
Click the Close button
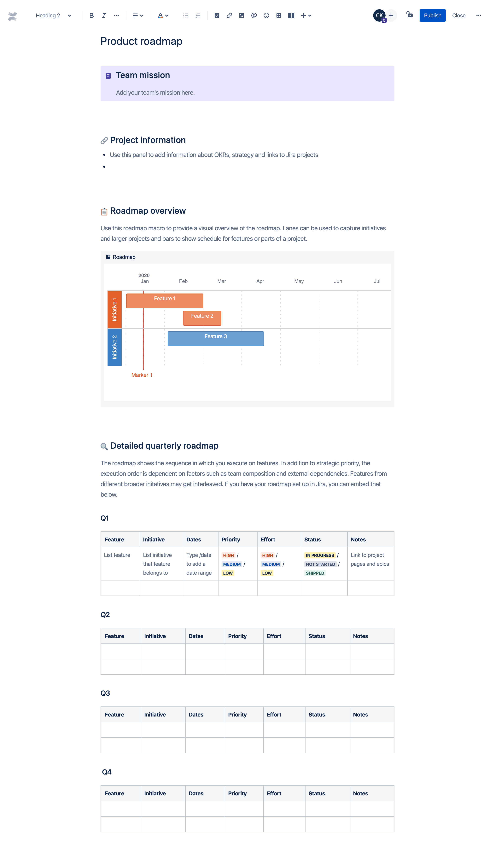point(459,15)
